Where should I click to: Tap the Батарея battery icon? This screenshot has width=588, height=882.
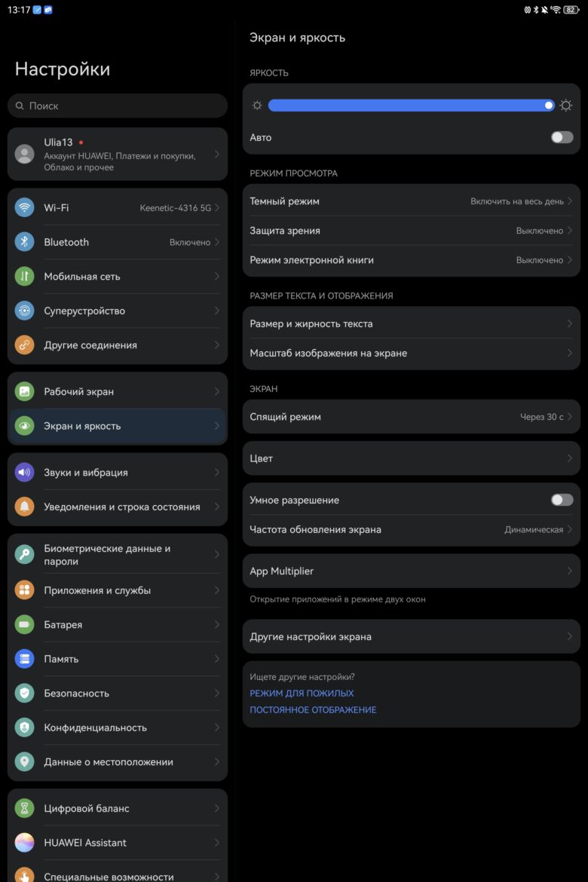[24, 624]
